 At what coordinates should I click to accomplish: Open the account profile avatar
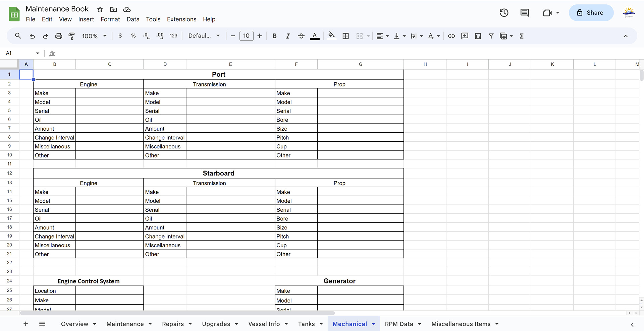tap(629, 13)
